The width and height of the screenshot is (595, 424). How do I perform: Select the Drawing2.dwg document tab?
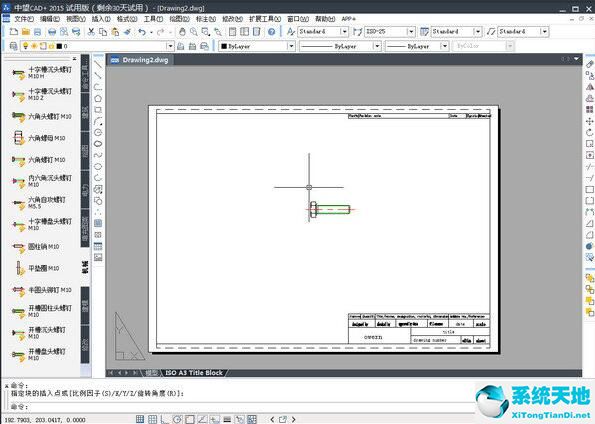(141, 60)
